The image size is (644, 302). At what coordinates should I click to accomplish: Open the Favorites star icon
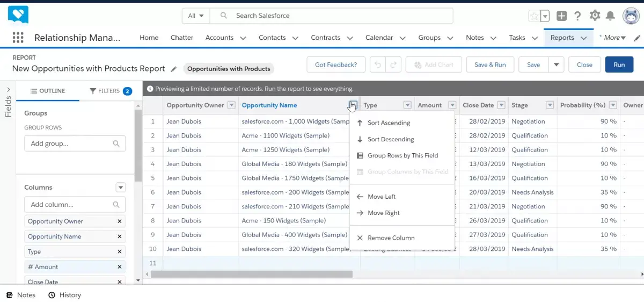(x=534, y=16)
